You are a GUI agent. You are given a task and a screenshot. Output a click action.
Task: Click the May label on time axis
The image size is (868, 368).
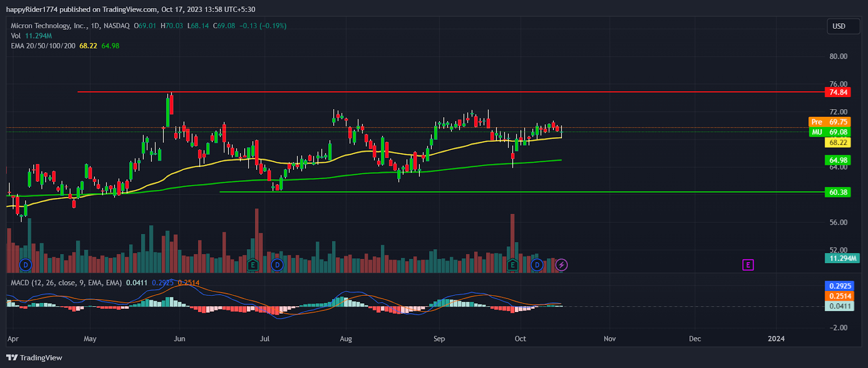click(90, 339)
